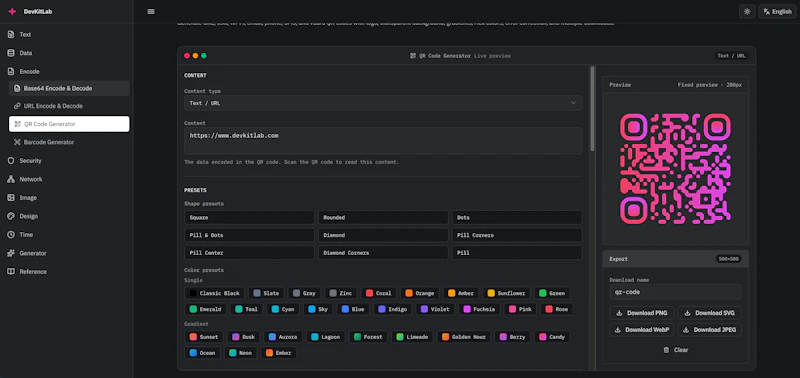The width and height of the screenshot is (800, 378).
Task: Apply the Diamond Corners shape preset
Action: point(383,253)
